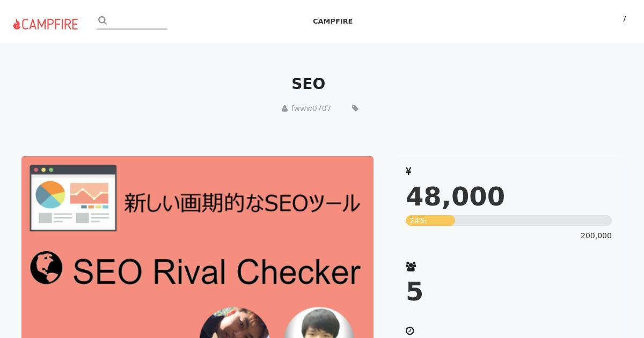
Task: Click the left circular portrait photo
Action: [235, 322]
